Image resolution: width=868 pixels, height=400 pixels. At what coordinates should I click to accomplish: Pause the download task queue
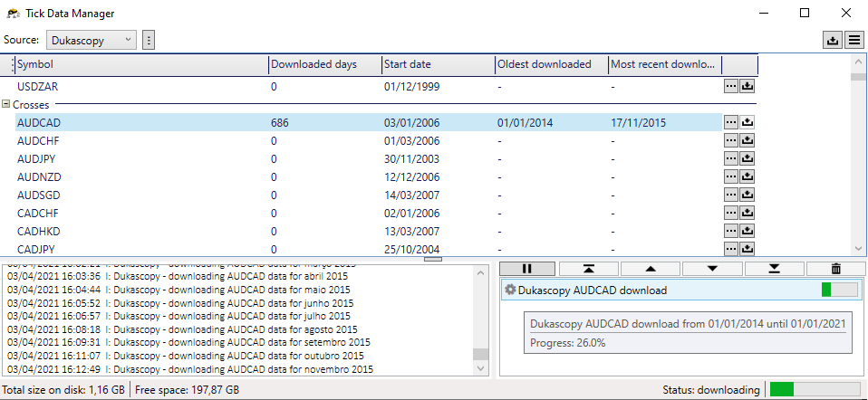click(527, 269)
